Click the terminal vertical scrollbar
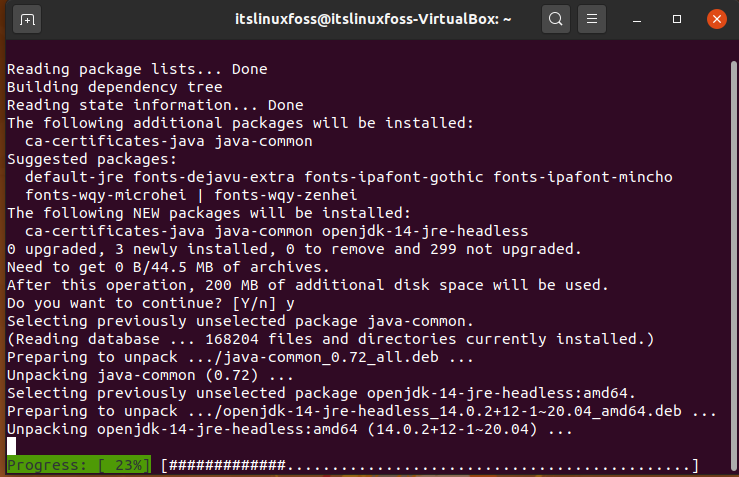The height and width of the screenshot is (477, 739). [x=733, y=264]
